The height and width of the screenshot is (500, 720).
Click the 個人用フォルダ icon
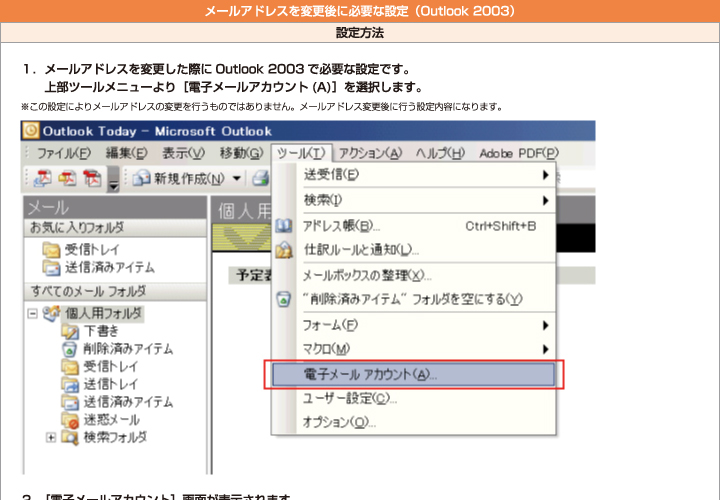51,314
